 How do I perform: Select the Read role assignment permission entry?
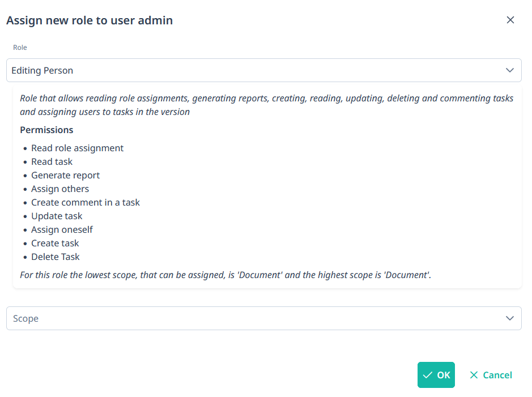pyautogui.click(x=77, y=148)
